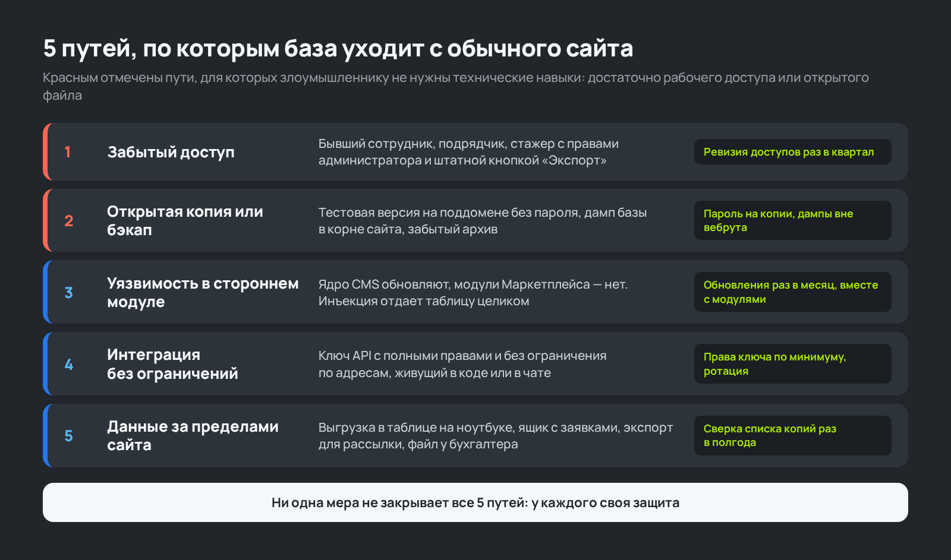
Task: Click the description «Ключ API с полными правами»
Action: (462, 364)
